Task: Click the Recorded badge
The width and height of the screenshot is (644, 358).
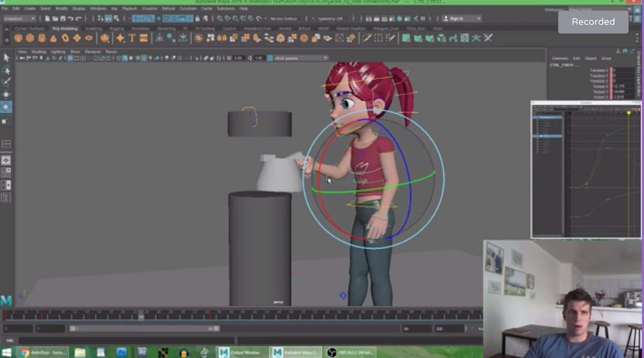Action: point(593,22)
